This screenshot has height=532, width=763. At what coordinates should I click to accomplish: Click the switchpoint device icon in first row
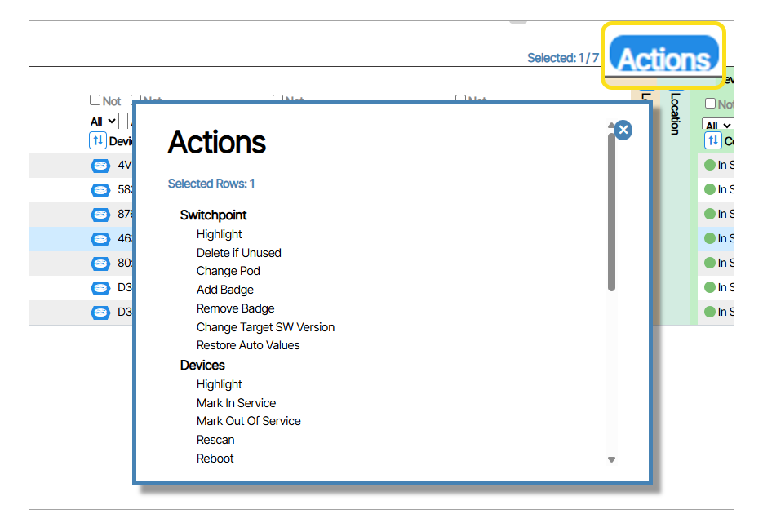point(100,166)
